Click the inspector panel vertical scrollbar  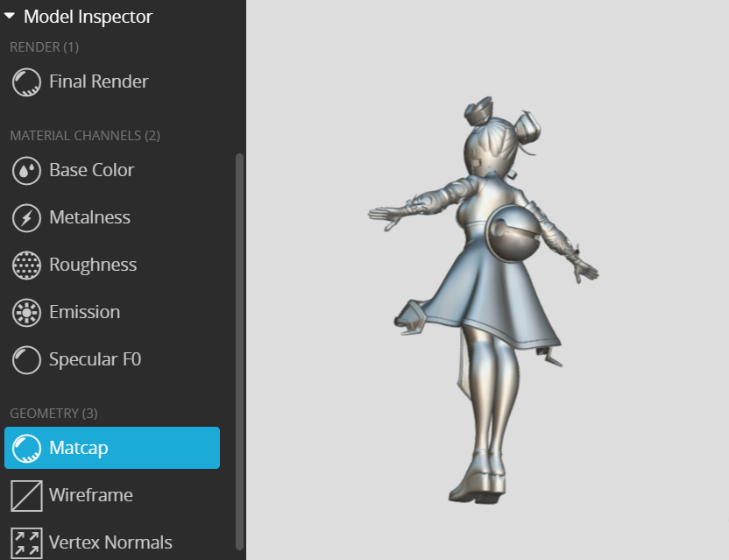[240, 351]
